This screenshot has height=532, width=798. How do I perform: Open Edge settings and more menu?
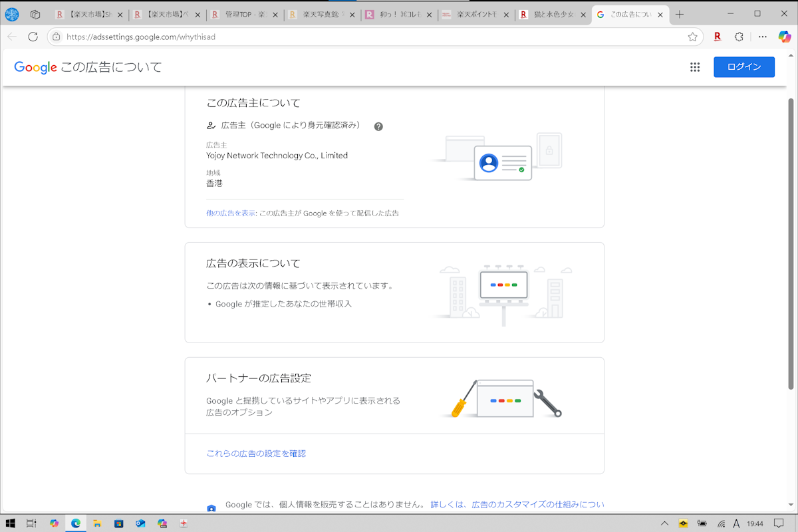[762, 37]
